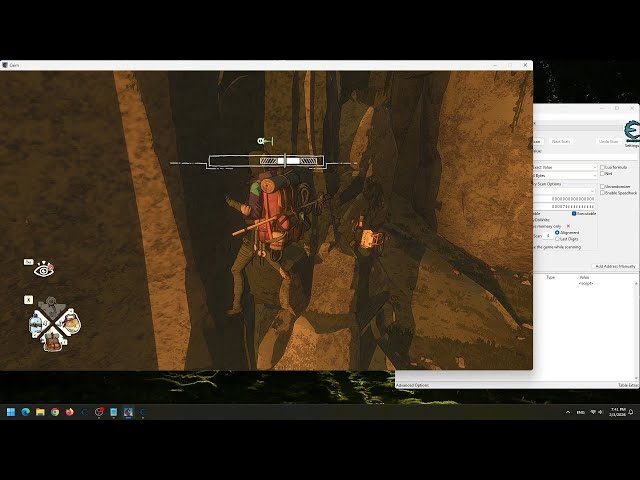The width and height of the screenshot is (640, 480).
Task: Click the eye vision icon in game HUD
Action: tap(44, 269)
